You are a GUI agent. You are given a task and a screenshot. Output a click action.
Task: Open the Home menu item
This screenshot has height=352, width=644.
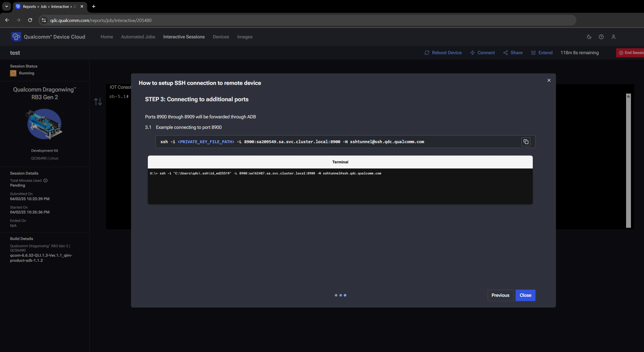107,37
